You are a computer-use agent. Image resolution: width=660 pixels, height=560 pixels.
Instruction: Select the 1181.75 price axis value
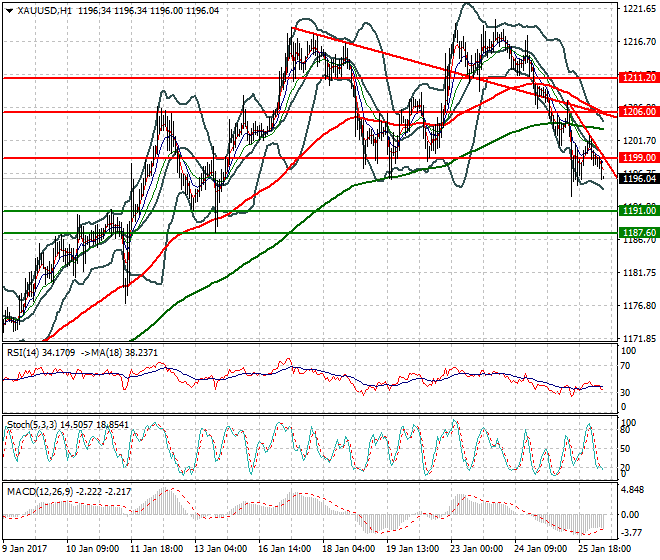(x=639, y=273)
